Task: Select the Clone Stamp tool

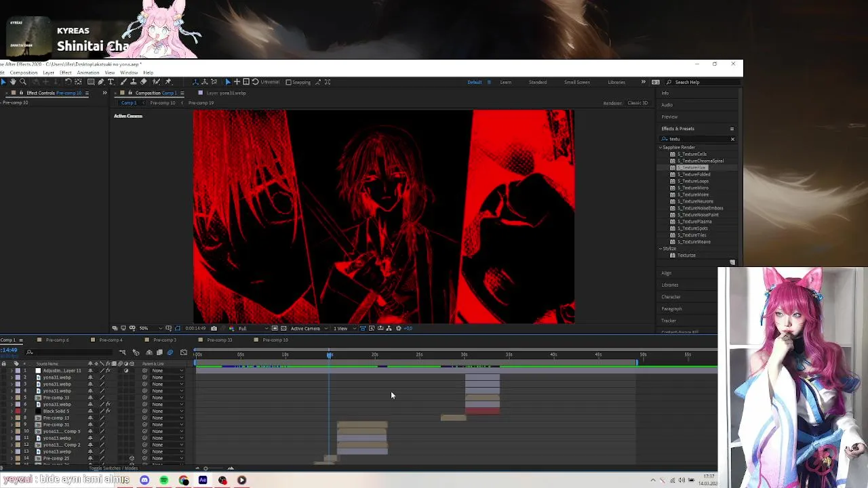Action: (134, 82)
